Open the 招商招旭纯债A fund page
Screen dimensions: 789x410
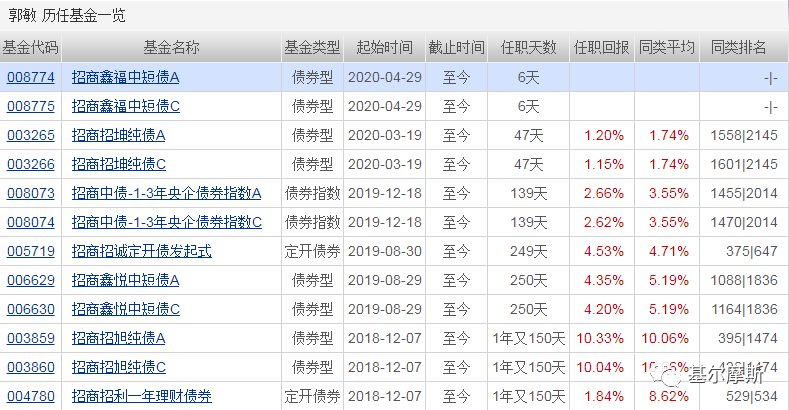(118, 338)
